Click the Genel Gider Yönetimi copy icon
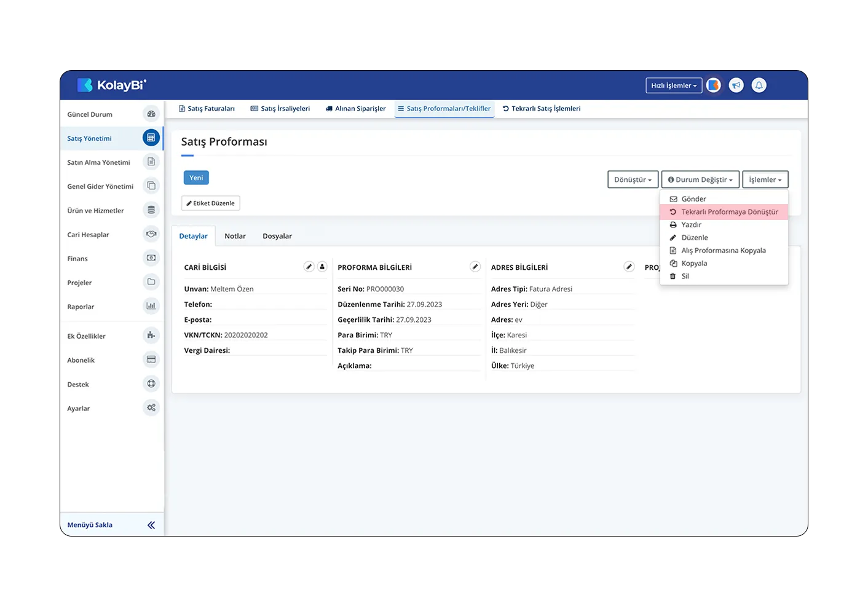This screenshot has width=868, height=590. (151, 186)
